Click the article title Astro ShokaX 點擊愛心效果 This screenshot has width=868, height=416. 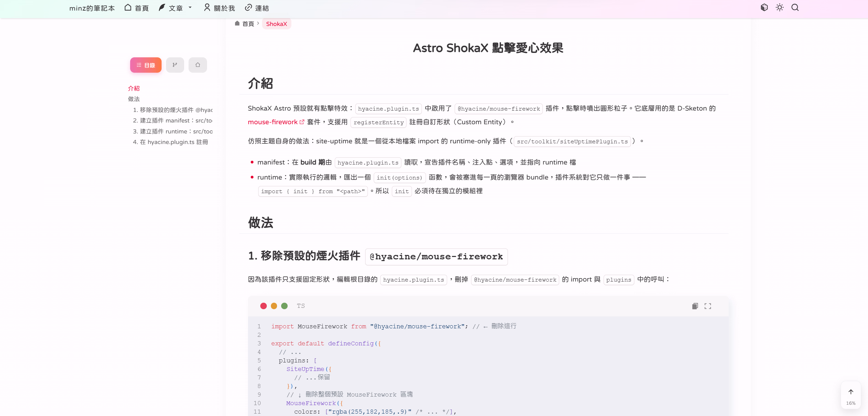tap(488, 48)
